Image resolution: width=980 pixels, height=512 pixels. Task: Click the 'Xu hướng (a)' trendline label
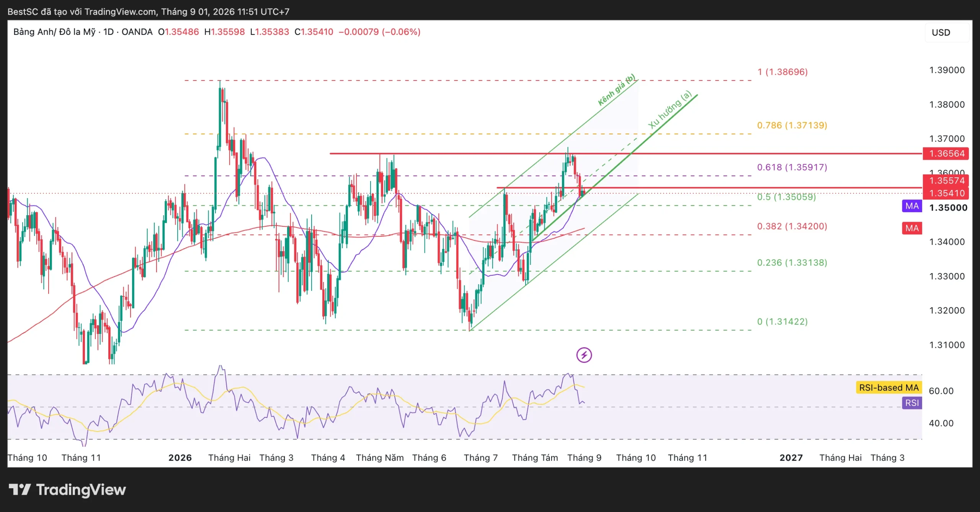click(x=670, y=110)
